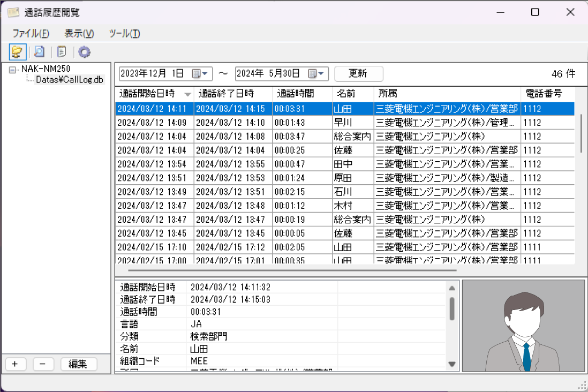Click the magnifier search document icon
This screenshot has width=588, height=392.
click(x=39, y=52)
